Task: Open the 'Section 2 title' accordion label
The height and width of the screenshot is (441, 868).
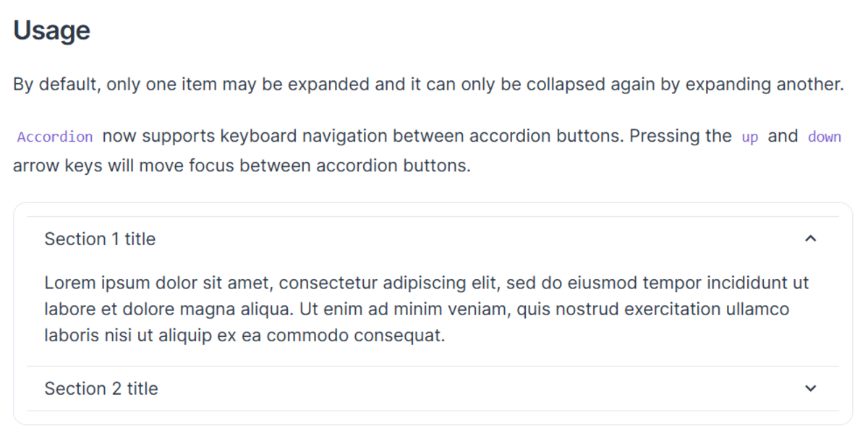Action: point(101,389)
